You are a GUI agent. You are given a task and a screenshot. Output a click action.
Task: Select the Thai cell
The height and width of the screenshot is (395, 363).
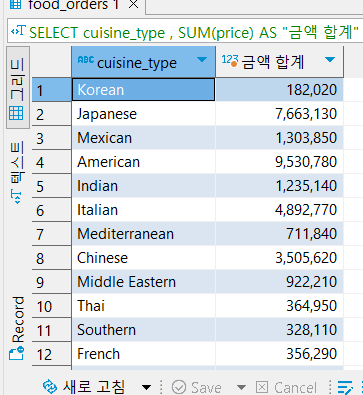[x=143, y=306]
